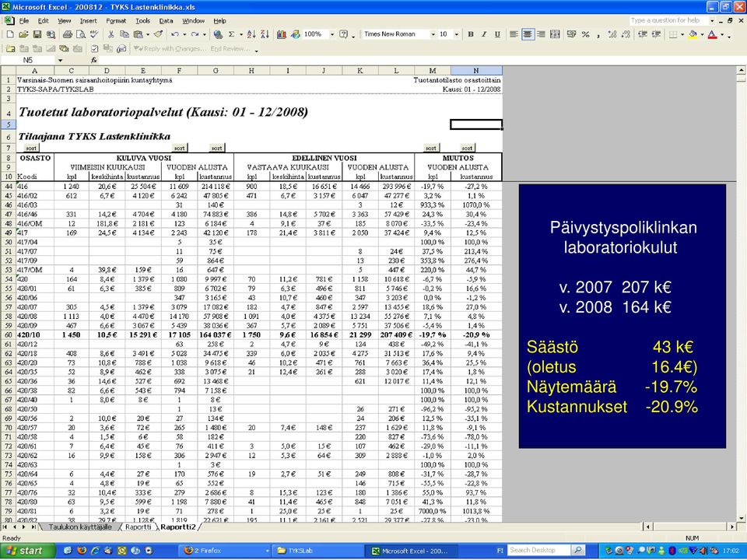Apply Currency style formatting
Image resolution: width=747 pixels, height=560 pixels.
572,34
